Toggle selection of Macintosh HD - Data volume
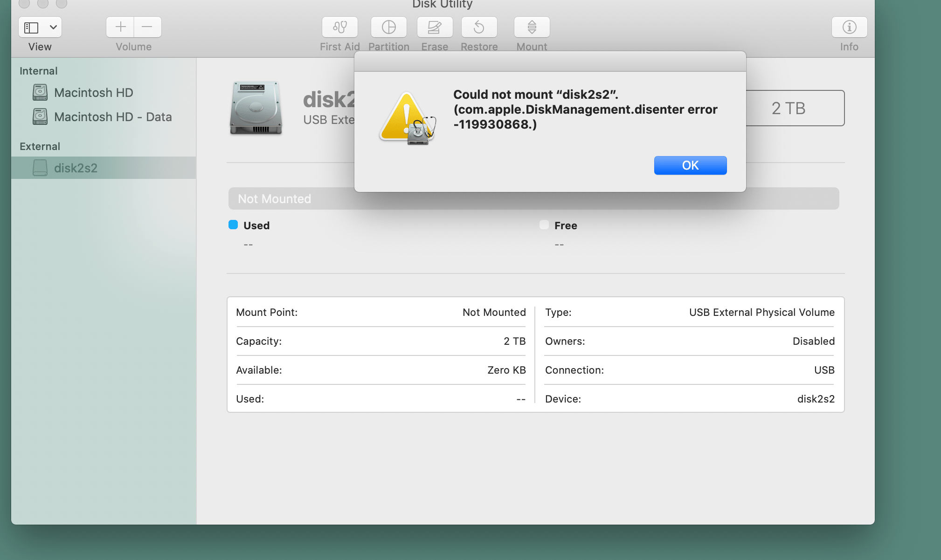The width and height of the screenshot is (941, 560). pyautogui.click(x=113, y=116)
